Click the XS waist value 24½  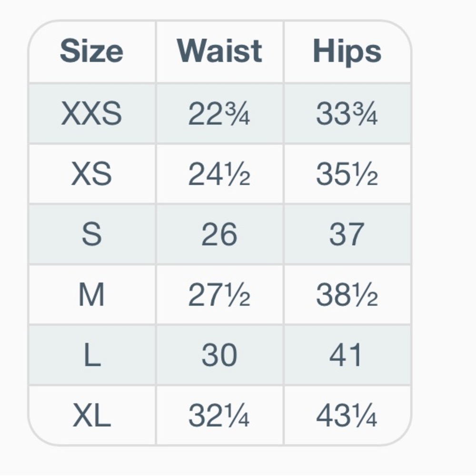click(219, 174)
